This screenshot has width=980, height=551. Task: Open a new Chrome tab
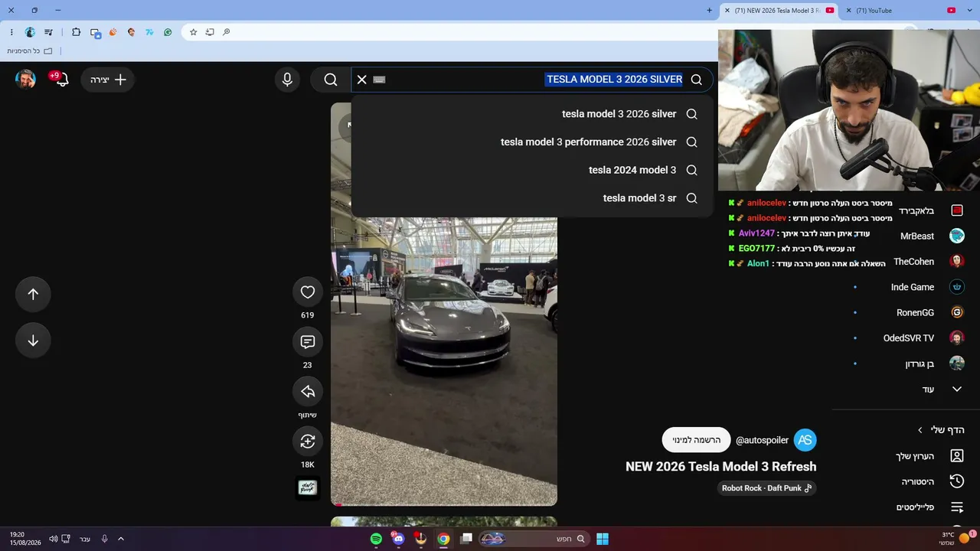pos(709,11)
